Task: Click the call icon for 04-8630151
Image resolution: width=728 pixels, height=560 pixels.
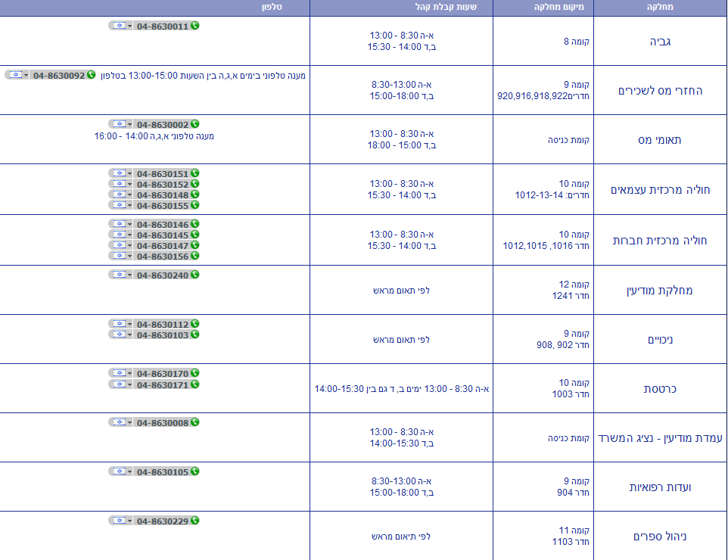Action: tap(195, 173)
